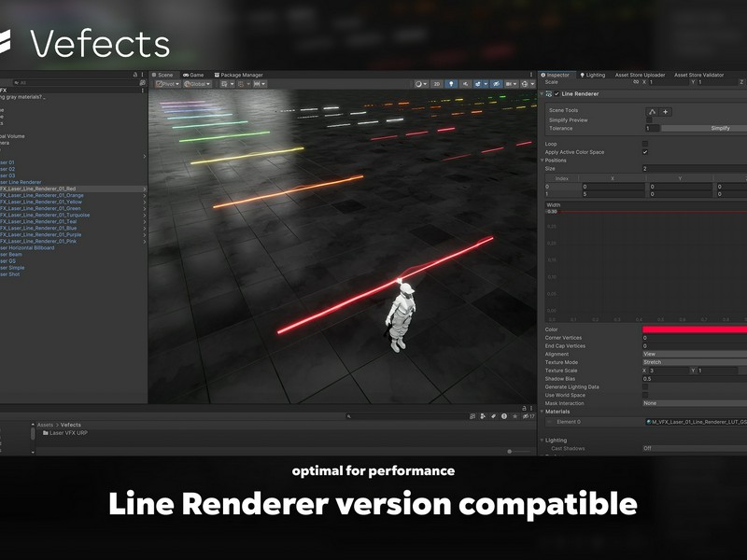Viewport: 747px width, 560px height.
Task: Enable Use World Space checkbox
Action: click(645, 395)
